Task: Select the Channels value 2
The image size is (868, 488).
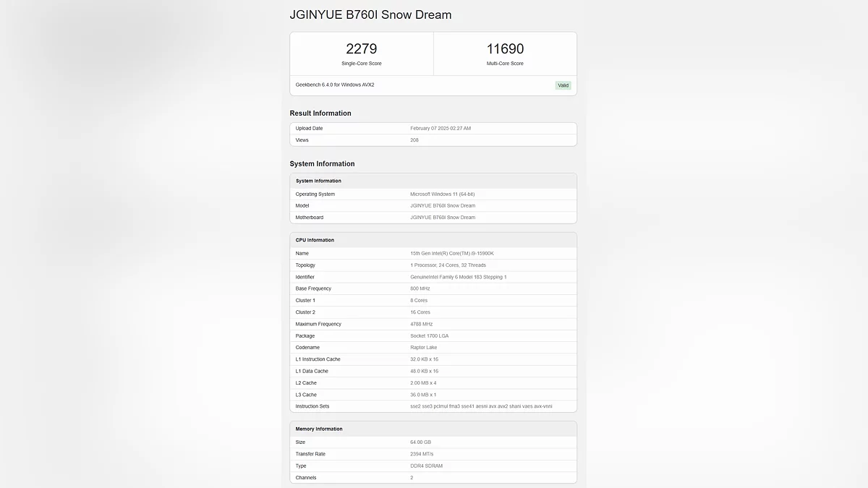Action: (412, 477)
